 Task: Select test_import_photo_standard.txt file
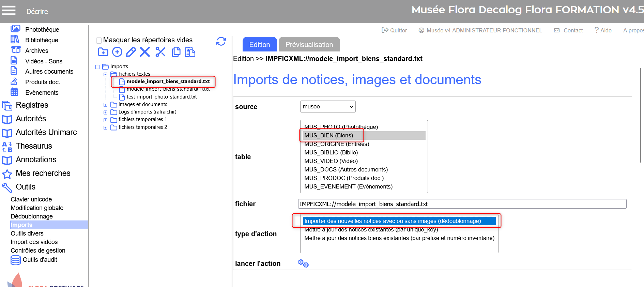click(x=162, y=97)
